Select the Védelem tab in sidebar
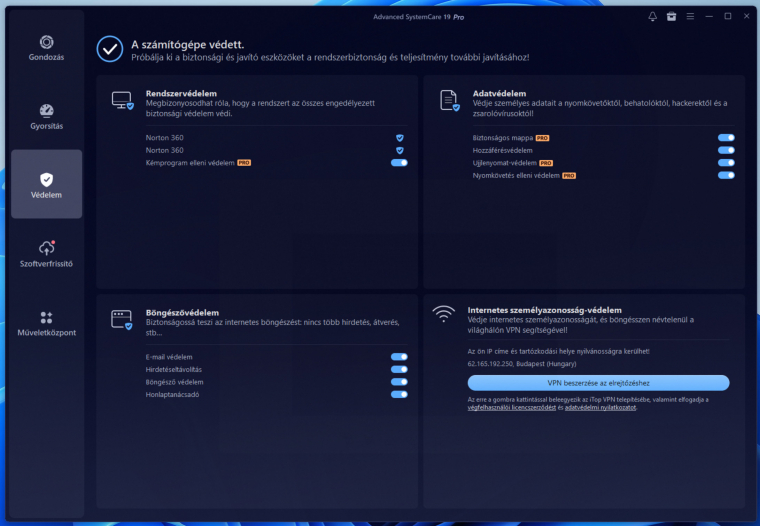 point(46,184)
